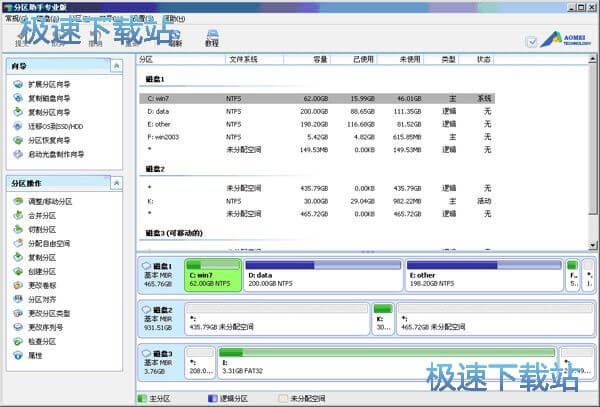Select the 149.53MB unallocated row
The height and width of the screenshot is (407, 600).
point(317,150)
